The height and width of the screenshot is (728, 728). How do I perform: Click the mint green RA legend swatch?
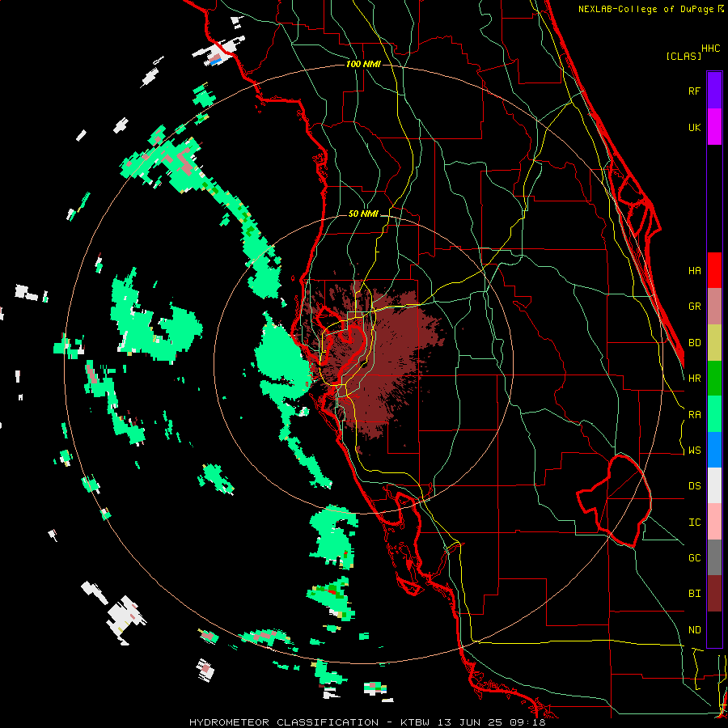pos(714,414)
